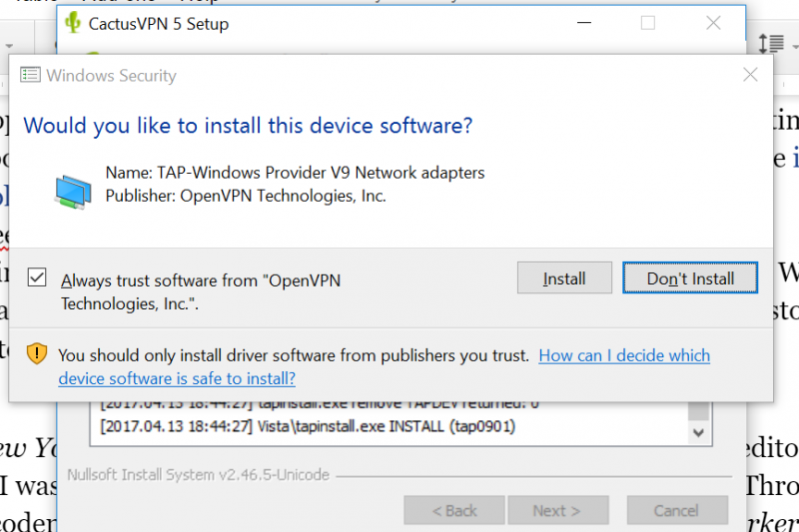Click the CactusVPN cactus icon

pyautogui.click(x=73, y=22)
